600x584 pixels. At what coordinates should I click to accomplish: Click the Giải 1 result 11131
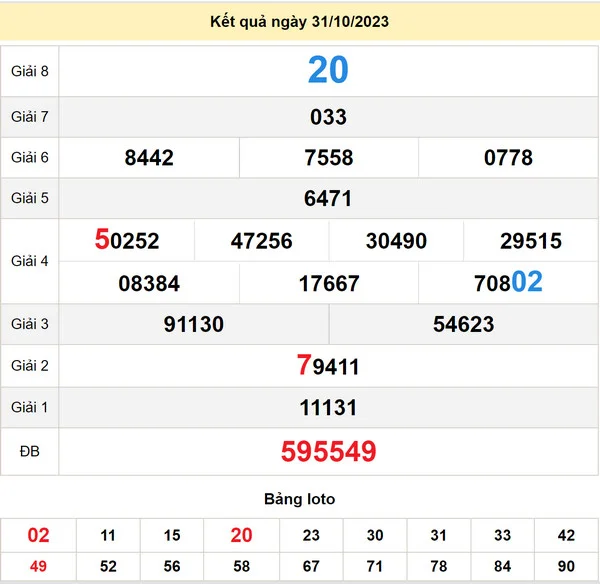[x=328, y=408]
